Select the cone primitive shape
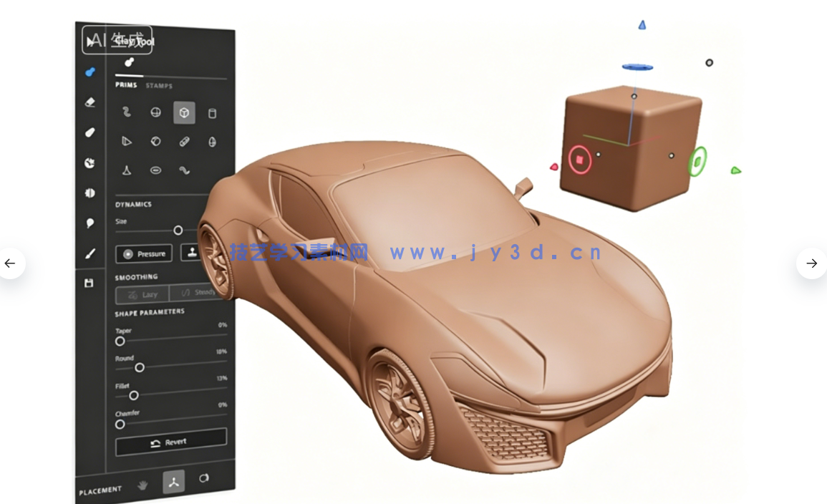This screenshot has width=827, height=504. [127, 170]
